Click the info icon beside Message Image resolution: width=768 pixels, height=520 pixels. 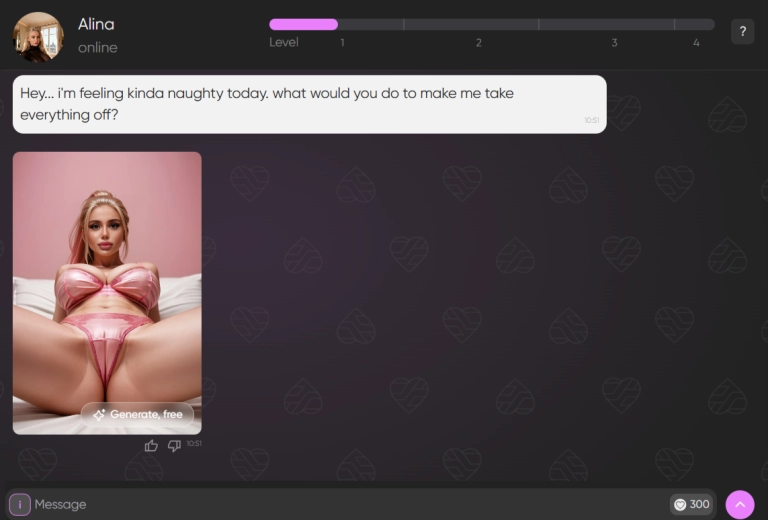click(20, 504)
